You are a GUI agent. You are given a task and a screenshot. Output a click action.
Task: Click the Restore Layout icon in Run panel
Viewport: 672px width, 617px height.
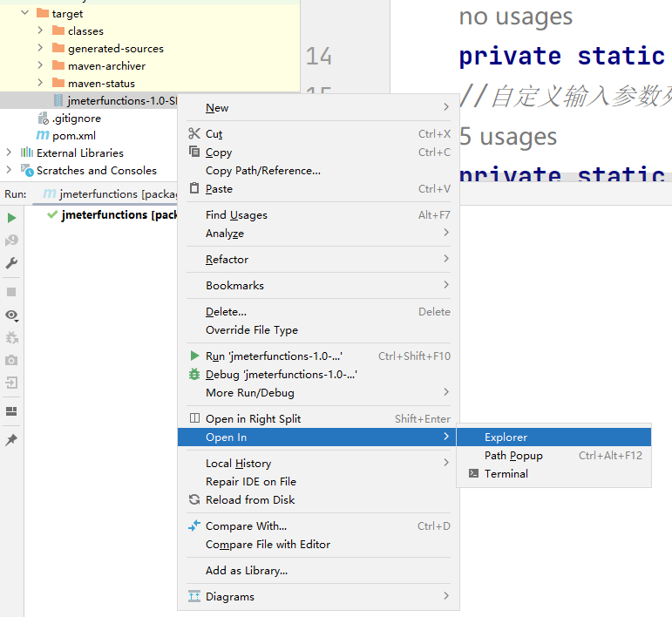pos(11,411)
